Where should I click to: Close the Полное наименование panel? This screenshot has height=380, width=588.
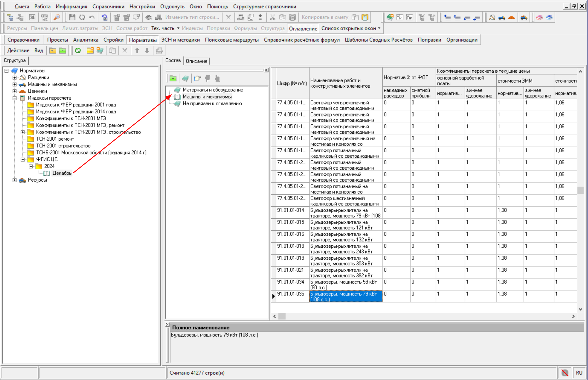point(167,325)
